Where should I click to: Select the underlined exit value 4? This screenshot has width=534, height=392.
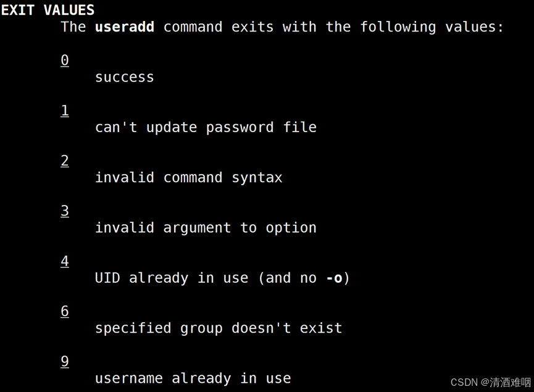coord(65,262)
